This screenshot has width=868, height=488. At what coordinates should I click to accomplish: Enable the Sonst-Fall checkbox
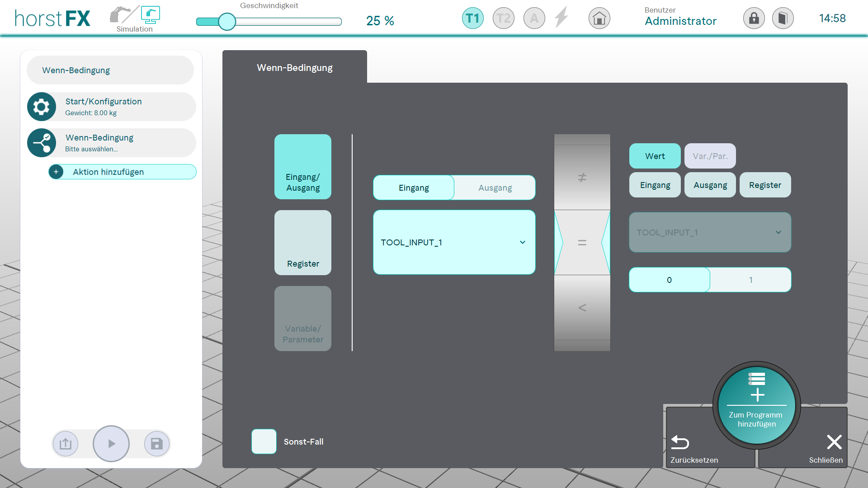(x=264, y=441)
